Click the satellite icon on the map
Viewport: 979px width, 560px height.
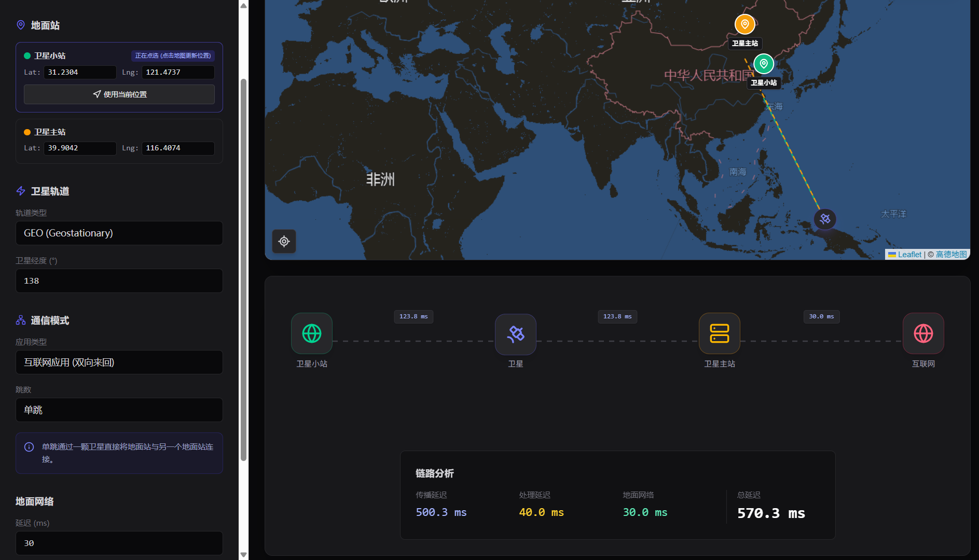click(825, 219)
